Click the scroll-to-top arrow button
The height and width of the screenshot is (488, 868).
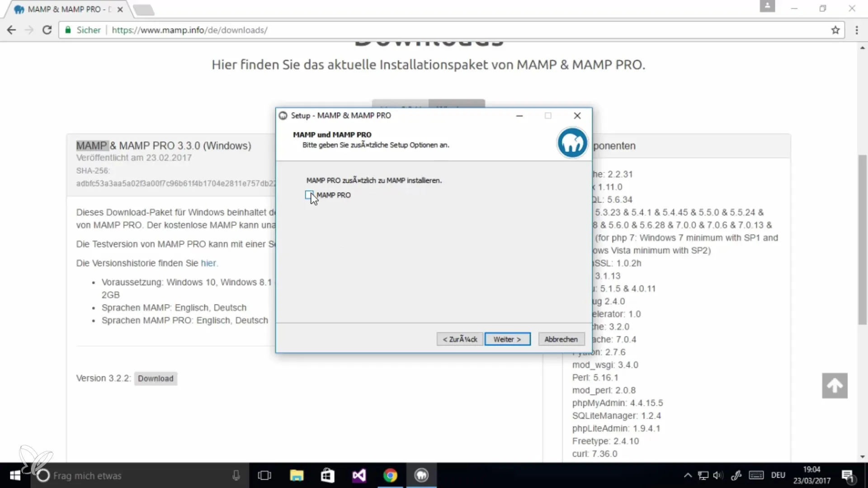point(835,385)
